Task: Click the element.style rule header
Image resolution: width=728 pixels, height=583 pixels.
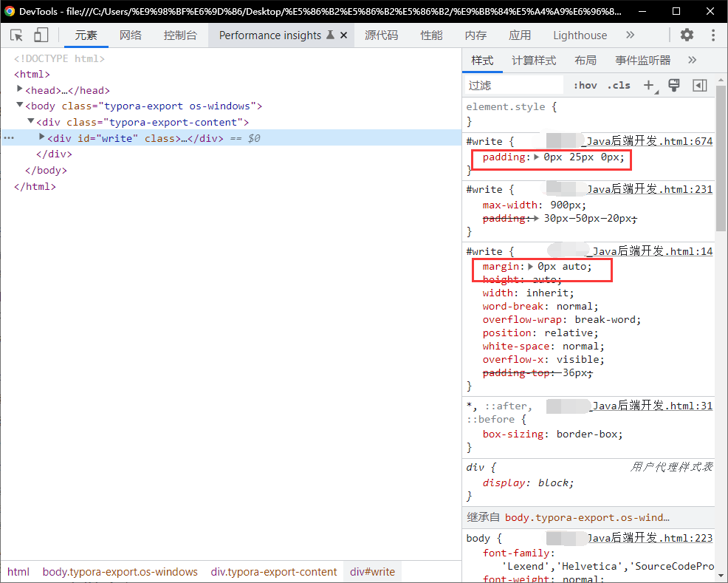Action: click(x=512, y=107)
